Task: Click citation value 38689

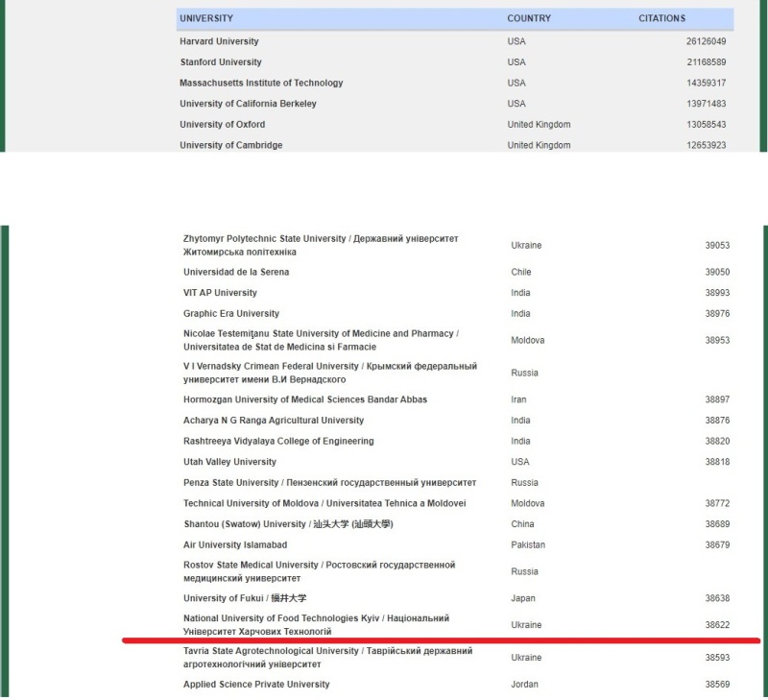Action: 717,524
